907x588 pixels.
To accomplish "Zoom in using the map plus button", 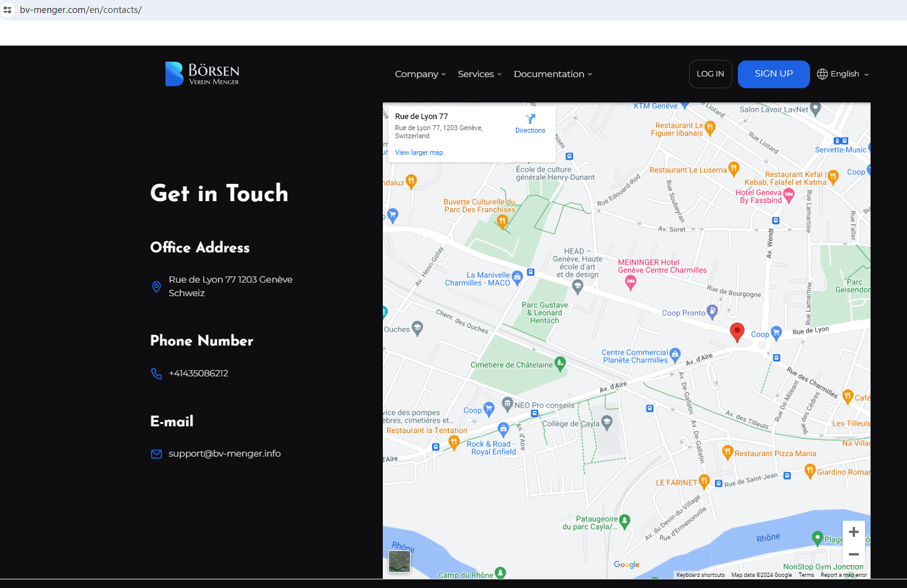I will [x=853, y=532].
